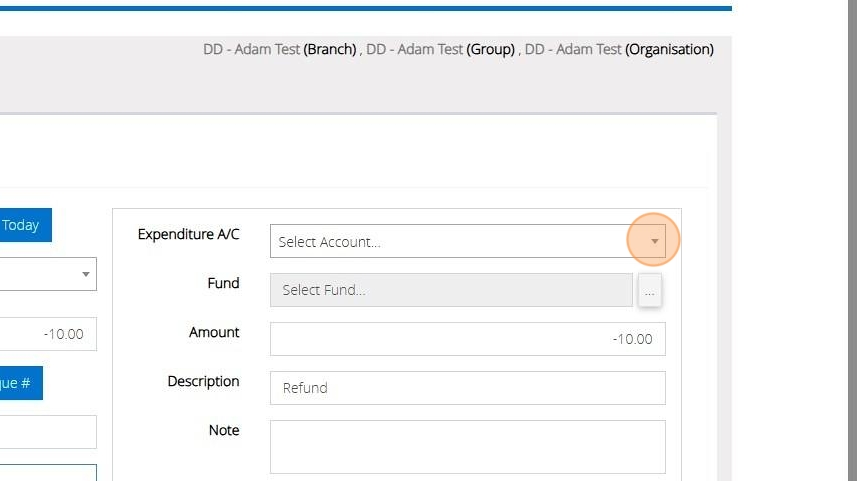This screenshot has width=860, height=481.
Task: Select the DD - Adam Test (Branch) text
Action: coord(280,49)
